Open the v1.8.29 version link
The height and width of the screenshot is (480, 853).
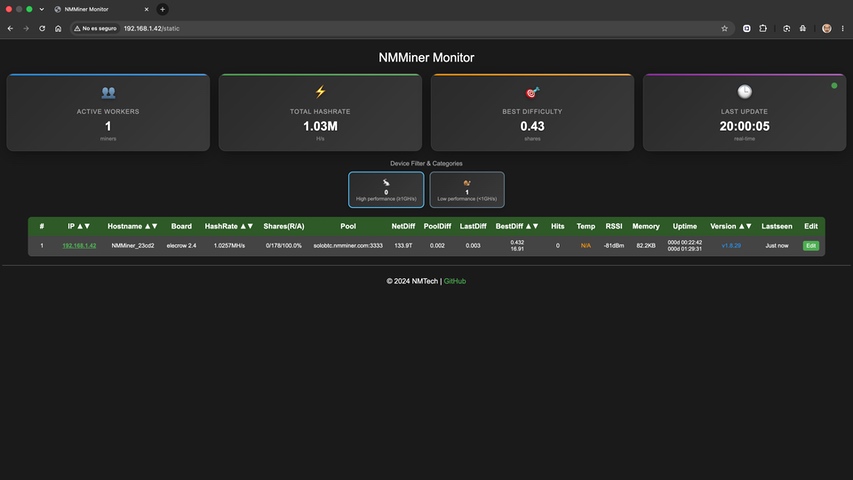click(x=731, y=245)
